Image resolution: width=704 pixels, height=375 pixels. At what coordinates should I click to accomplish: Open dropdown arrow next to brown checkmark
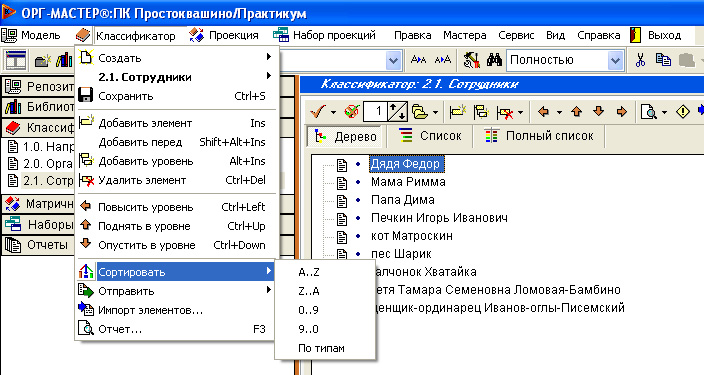click(x=333, y=112)
